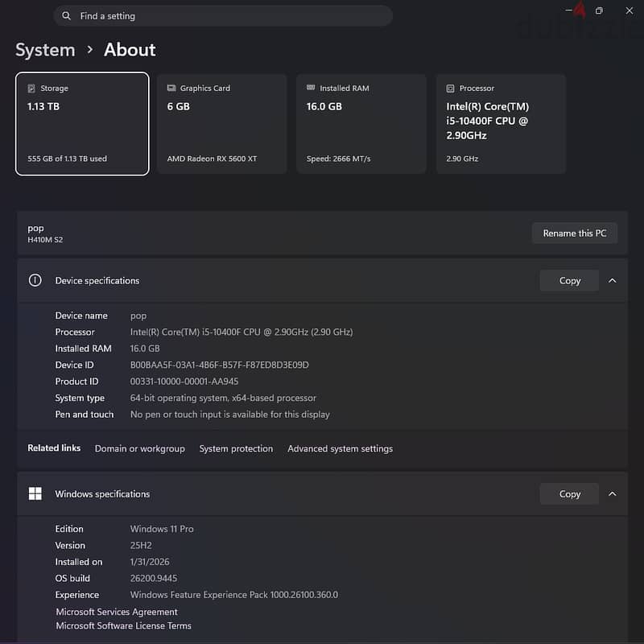Focus the Find a setting search box
The height and width of the screenshot is (644, 644).
[x=223, y=16]
